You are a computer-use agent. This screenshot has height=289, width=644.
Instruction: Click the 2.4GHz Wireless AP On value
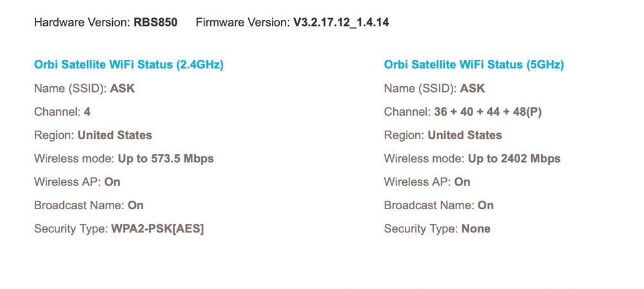(x=112, y=182)
